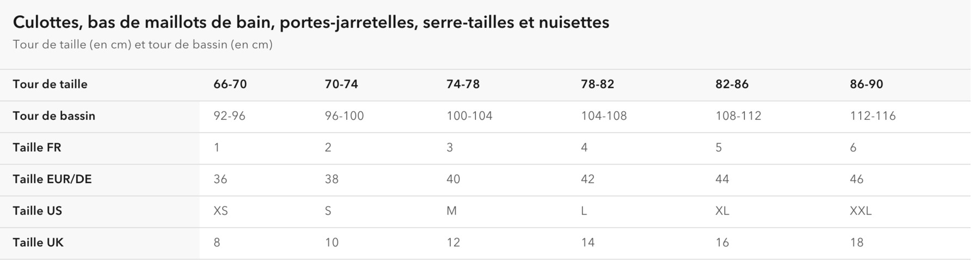The width and height of the screenshot is (980, 261).
Task: Click the 112-116 hip measurement cell
Action: [x=873, y=116]
